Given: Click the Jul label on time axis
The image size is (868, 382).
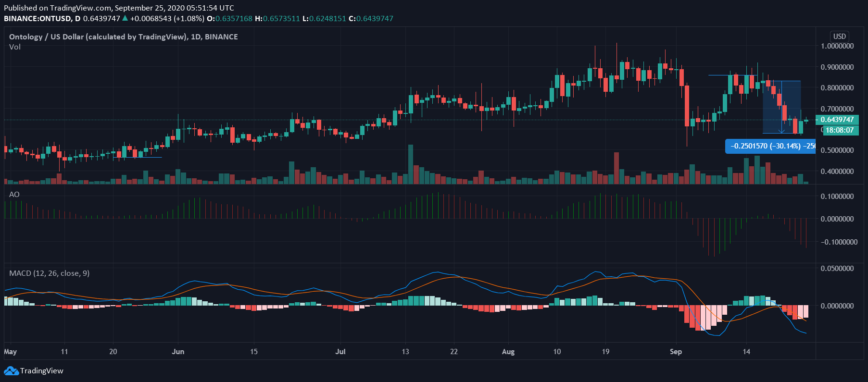Looking at the screenshot, I should [340, 352].
